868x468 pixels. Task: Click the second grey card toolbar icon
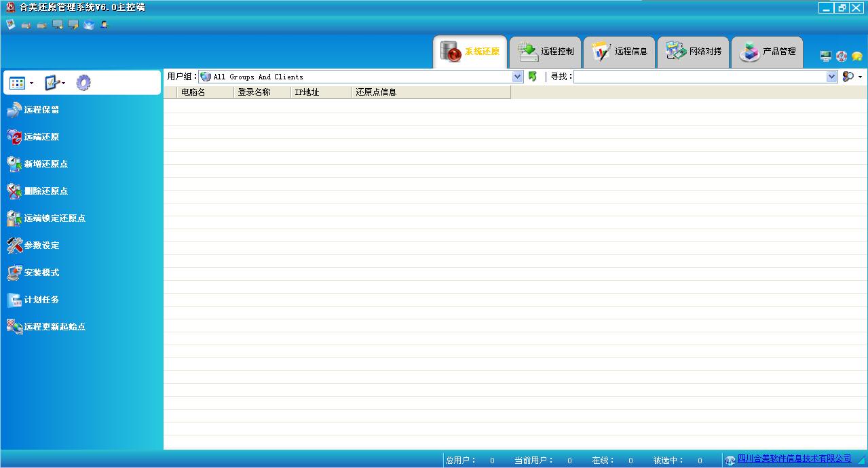[x=42, y=25]
